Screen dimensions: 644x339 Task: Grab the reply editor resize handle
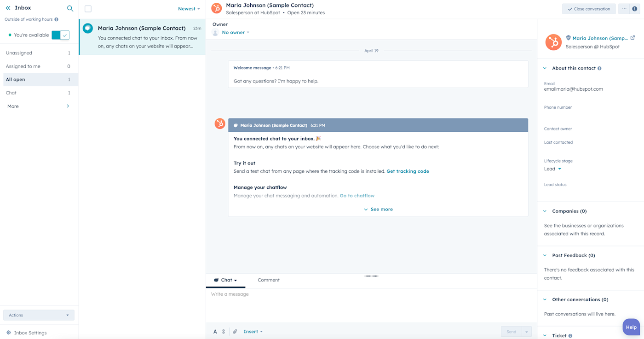[371, 276]
